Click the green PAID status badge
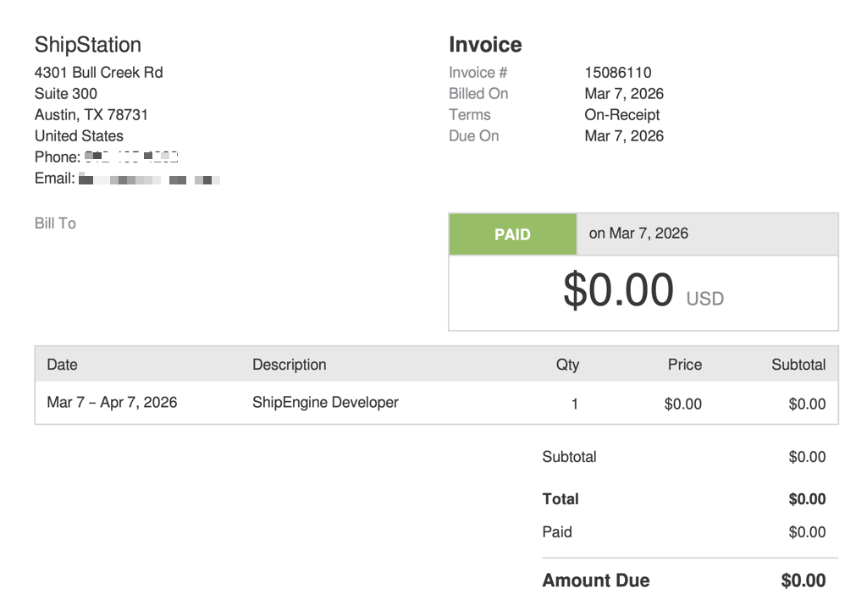This screenshot has width=867, height=616. pyautogui.click(x=512, y=234)
